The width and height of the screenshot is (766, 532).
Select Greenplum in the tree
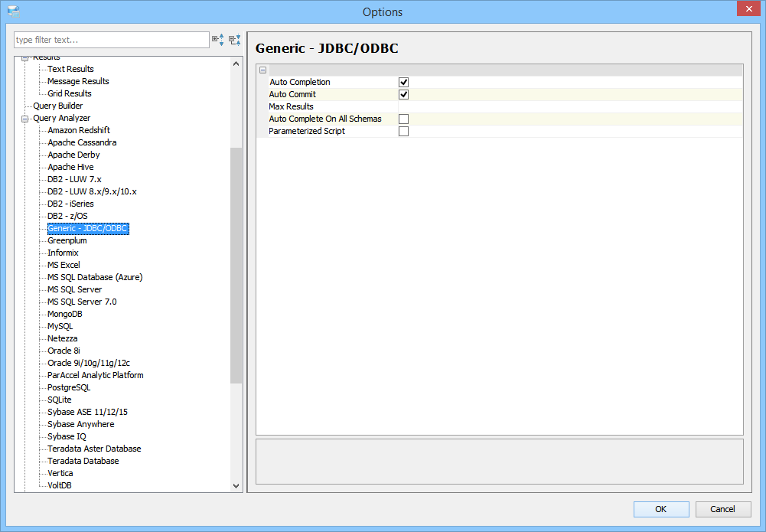(67, 240)
